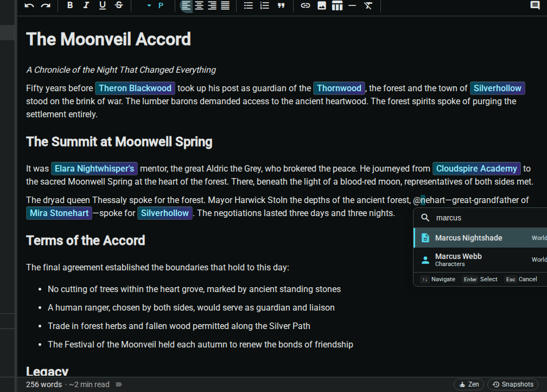Toggle strikethrough formatting
This screenshot has height=392, width=547.
point(119,5)
